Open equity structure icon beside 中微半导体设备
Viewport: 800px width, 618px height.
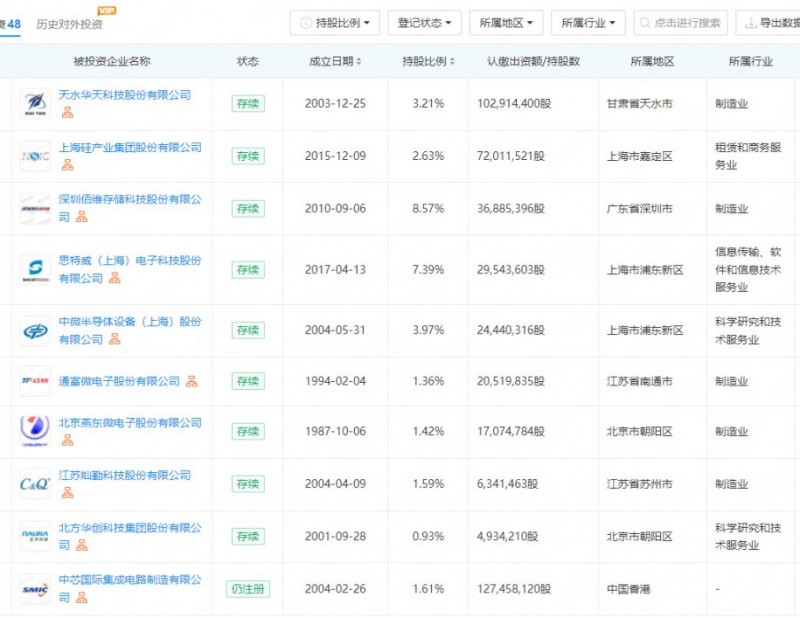tap(115, 339)
